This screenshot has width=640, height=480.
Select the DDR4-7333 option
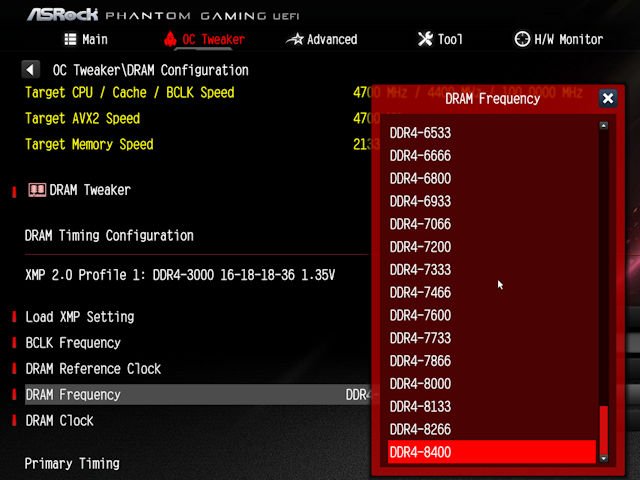click(x=492, y=270)
